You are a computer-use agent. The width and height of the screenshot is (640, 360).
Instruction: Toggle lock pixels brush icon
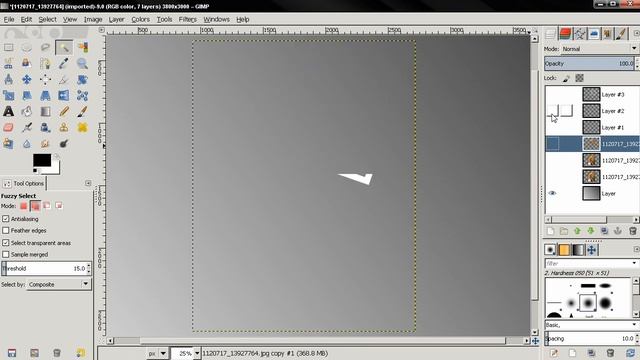click(x=567, y=78)
